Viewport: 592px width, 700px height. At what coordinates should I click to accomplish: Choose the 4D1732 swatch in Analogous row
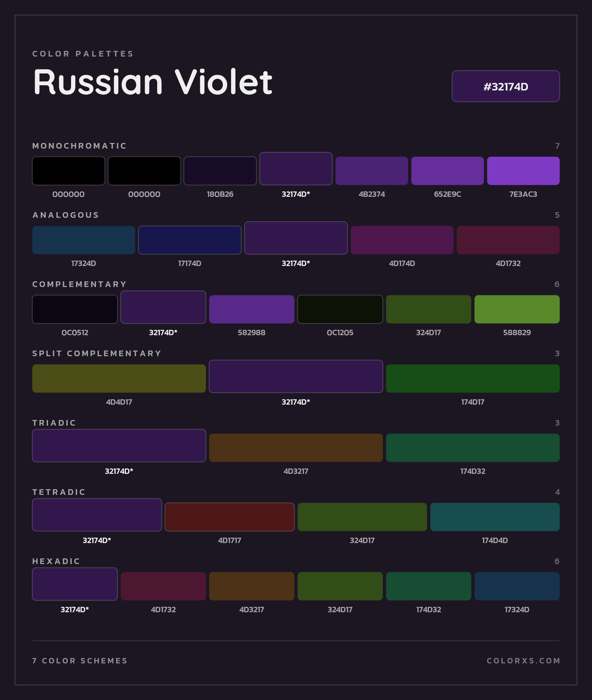click(x=508, y=240)
